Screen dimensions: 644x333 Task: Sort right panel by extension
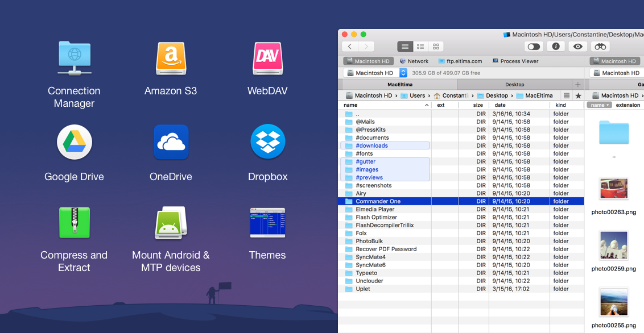628,105
